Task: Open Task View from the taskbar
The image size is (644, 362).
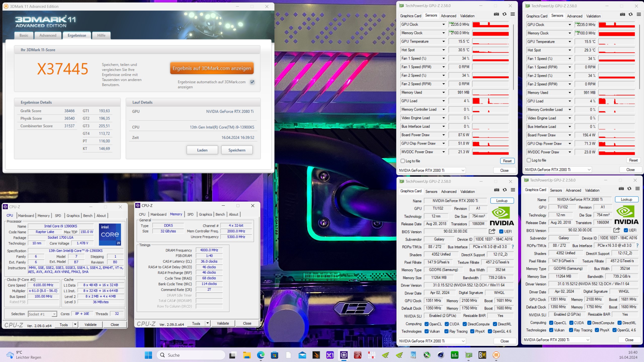Action: click(233, 355)
